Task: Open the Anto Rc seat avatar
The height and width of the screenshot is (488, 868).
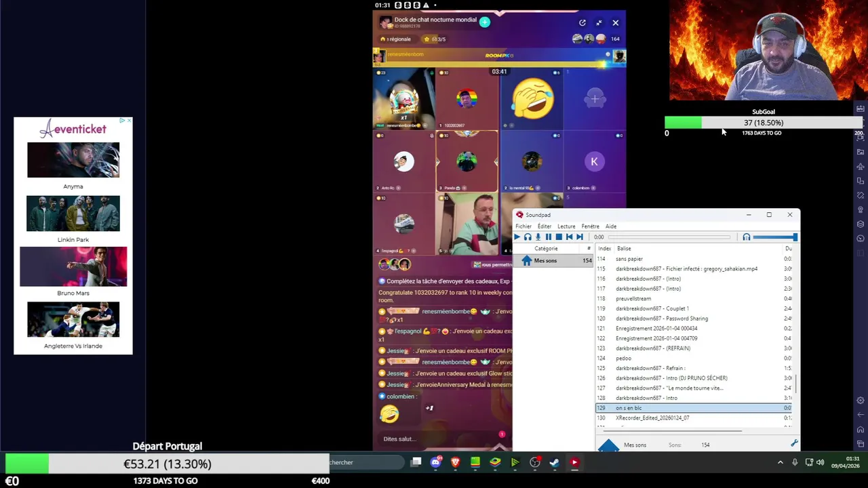Action: point(404,161)
